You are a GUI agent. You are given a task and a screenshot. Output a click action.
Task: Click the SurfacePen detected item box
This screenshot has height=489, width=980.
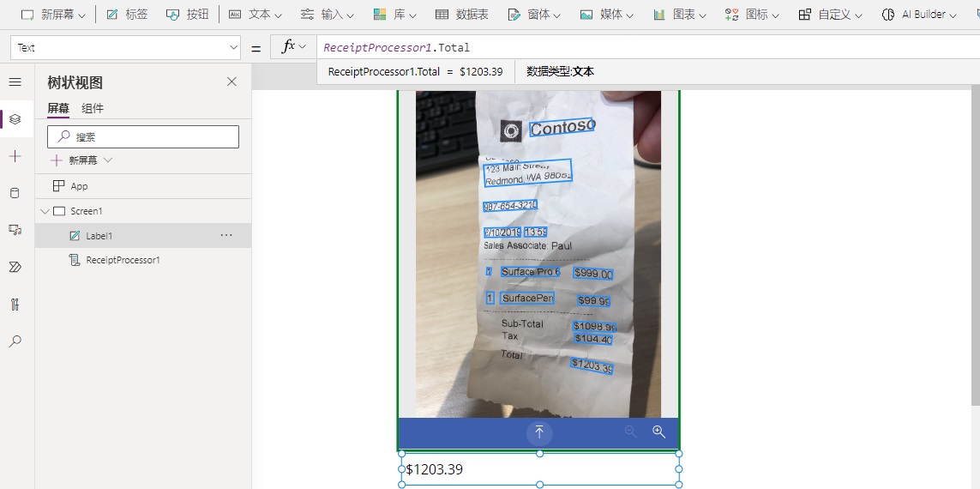[x=527, y=299]
